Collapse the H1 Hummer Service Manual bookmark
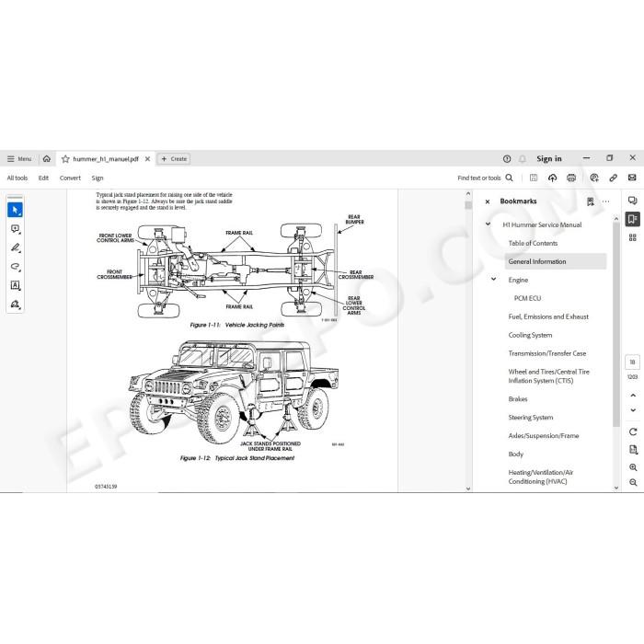644x644 pixels. pyautogui.click(x=488, y=224)
